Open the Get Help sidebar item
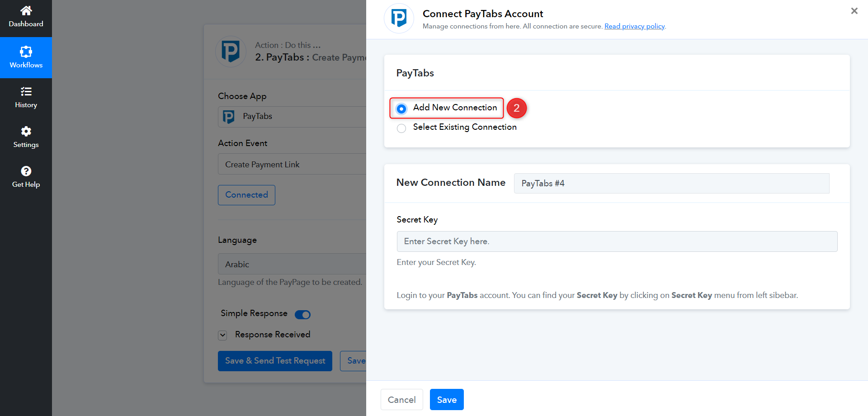Viewport: 868px width, 416px height. coord(26,177)
